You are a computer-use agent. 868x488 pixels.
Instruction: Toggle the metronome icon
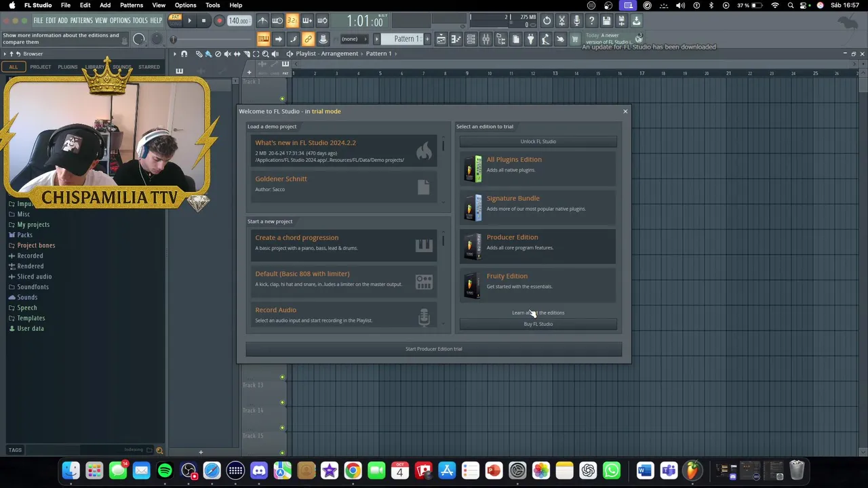click(262, 20)
